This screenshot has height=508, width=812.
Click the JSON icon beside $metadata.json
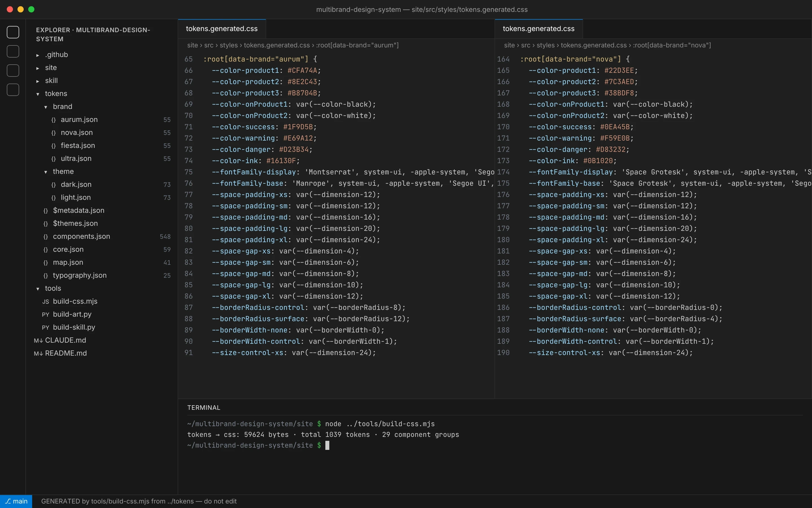[x=46, y=211]
